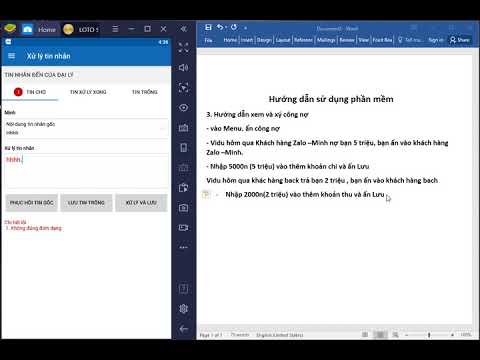
Task: Switch to the Home ribbon tab
Action: (230, 40)
